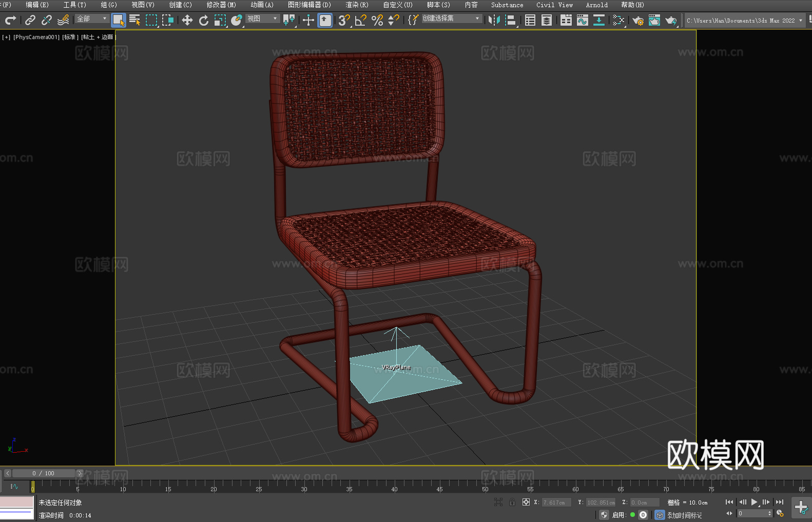Image resolution: width=812 pixels, height=522 pixels.
Task: Open the reference coordinate '视图' dropdown
Action: 262,18
